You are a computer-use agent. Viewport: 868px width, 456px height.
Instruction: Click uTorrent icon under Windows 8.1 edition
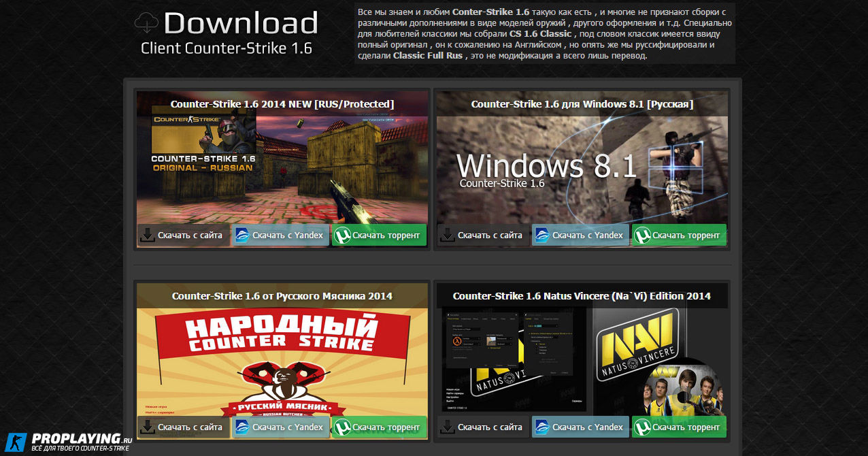[642, 235]
